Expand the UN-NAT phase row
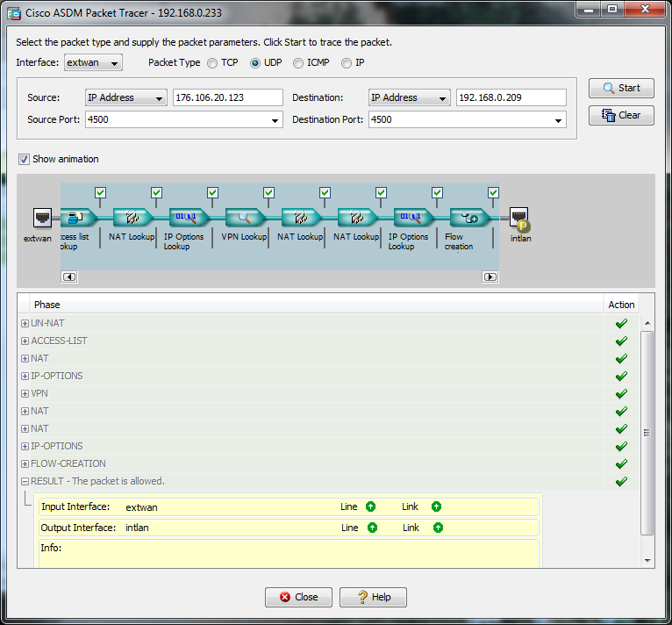Screen dimensions: 672x625 pyautogui.click(x=25, y=323)
